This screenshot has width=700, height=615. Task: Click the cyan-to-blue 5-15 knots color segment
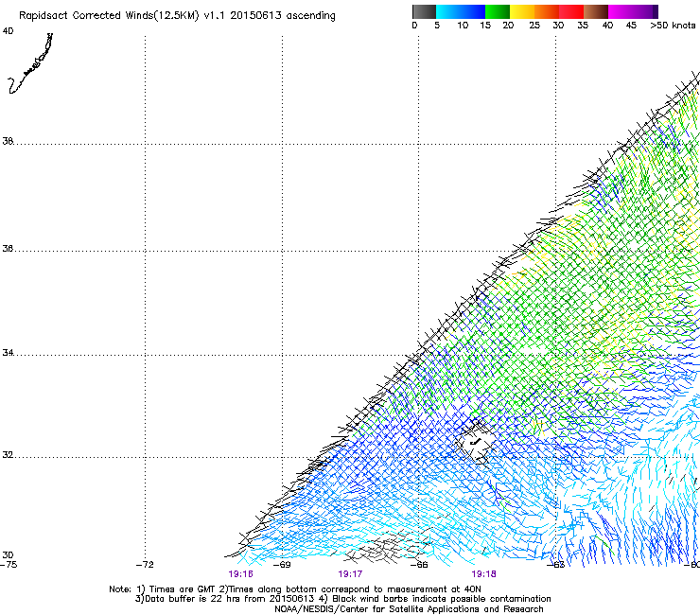tap(461, 11)
